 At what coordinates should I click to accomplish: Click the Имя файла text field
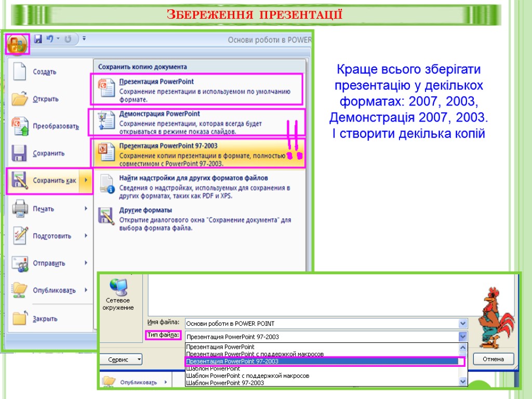(322, 323)
